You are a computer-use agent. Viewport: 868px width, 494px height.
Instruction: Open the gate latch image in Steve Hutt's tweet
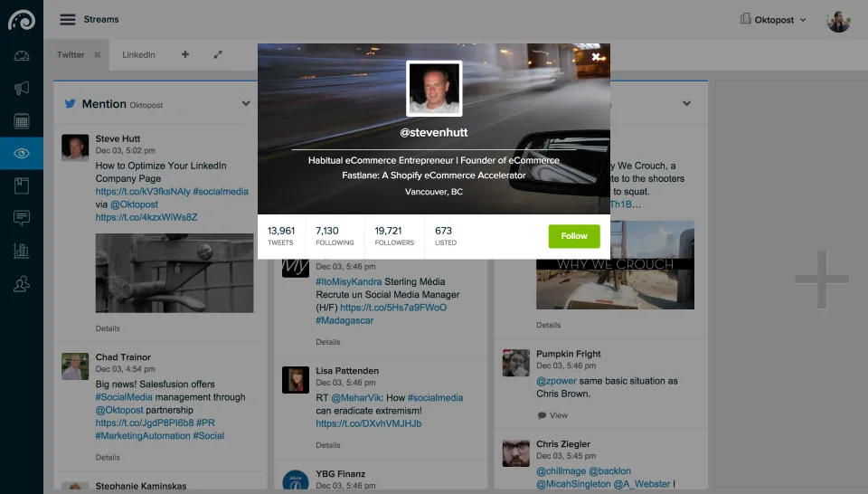175,273
